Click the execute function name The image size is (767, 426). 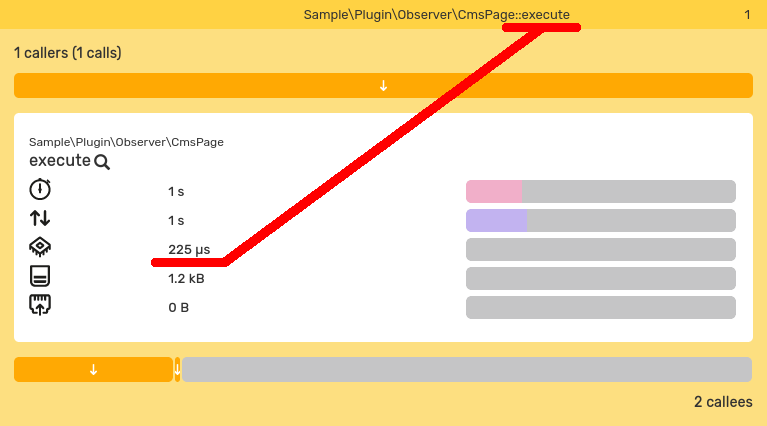pyautogui.click(x=60, y=160)
